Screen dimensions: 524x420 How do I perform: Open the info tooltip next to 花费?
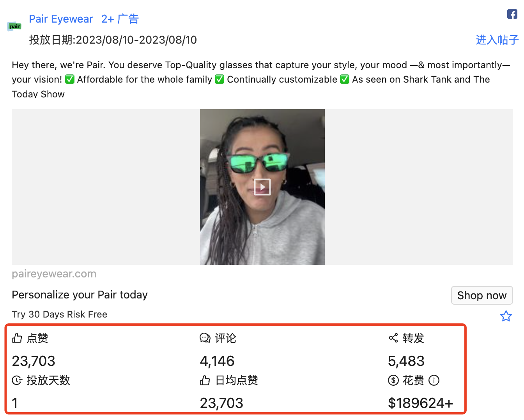[434, 380]
